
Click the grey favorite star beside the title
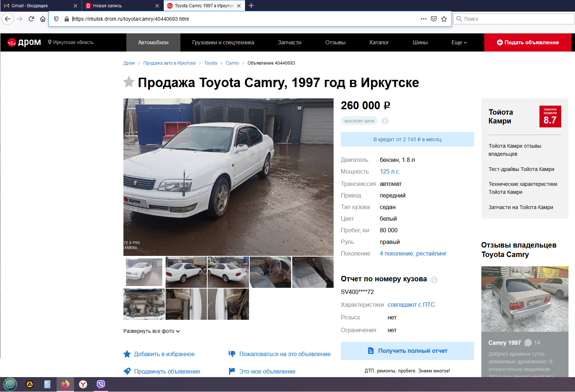point(129,82)
